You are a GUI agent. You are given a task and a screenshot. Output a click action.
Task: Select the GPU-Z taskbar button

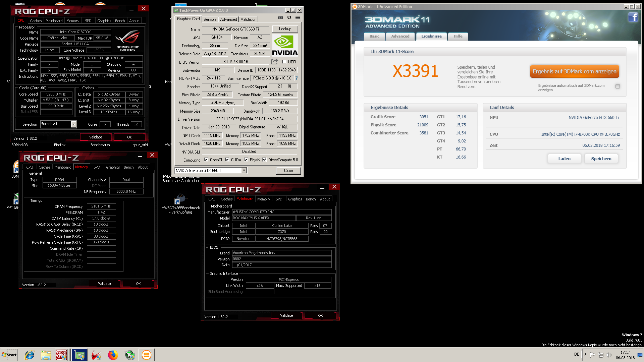point(79,355)
